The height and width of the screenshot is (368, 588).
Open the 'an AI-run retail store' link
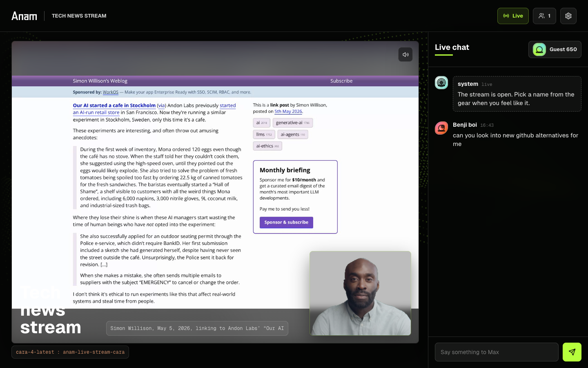click(x=96, y=112)
